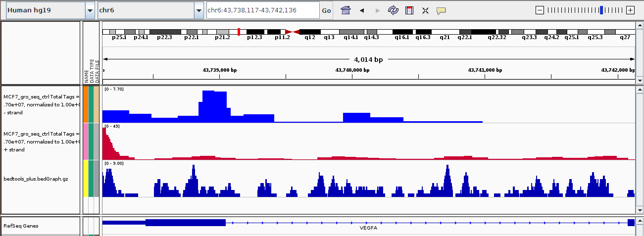Click the forward arrow navigation icon
Image resolution: width=644 pixels, height=236 pixels.
(x=378, y=10)
